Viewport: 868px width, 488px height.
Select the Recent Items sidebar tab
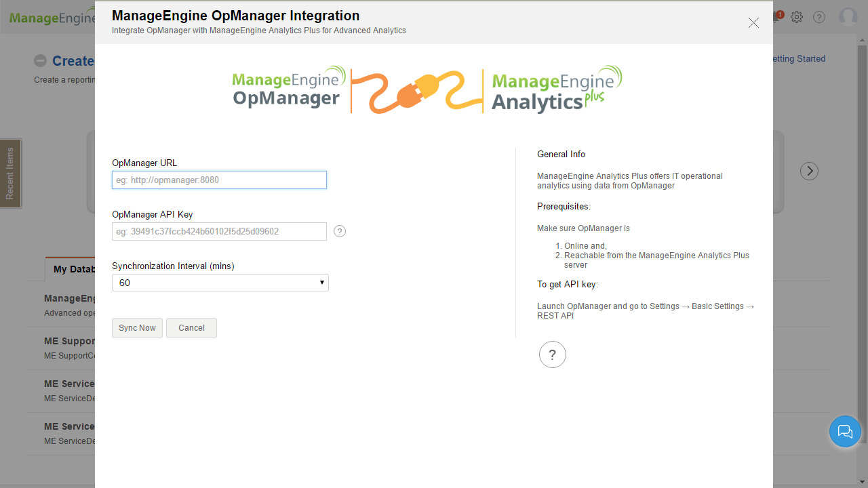10,173
